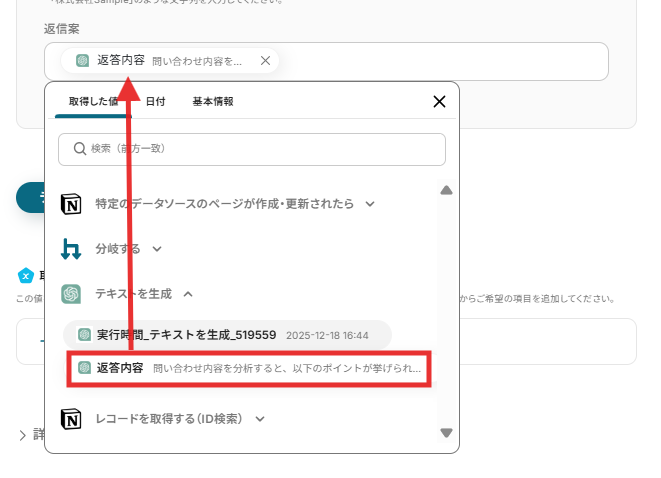Click the Notion icon beside 特定のデータソースのページが作成・更新されたら
Screen dimensions: 661x478
[x=71, y=204]
